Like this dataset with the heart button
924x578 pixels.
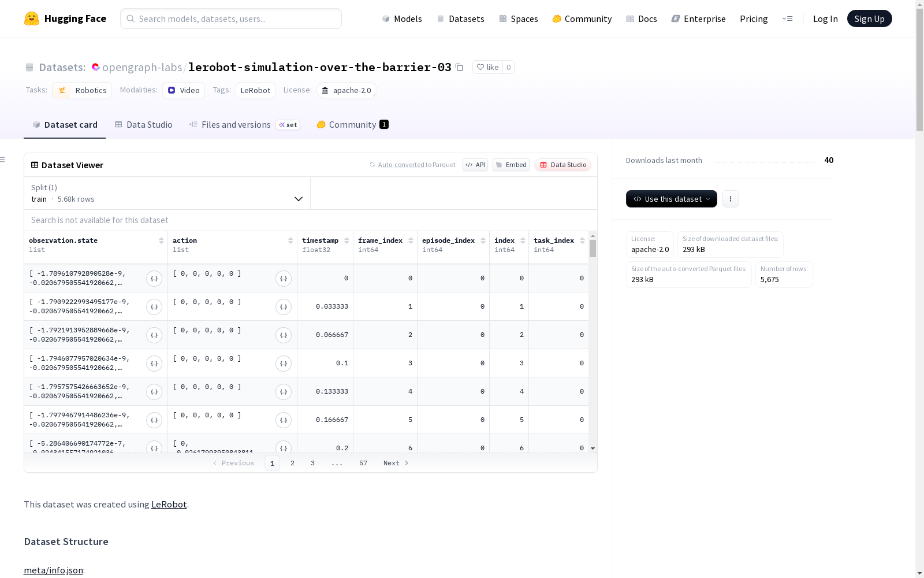[487, 67]
